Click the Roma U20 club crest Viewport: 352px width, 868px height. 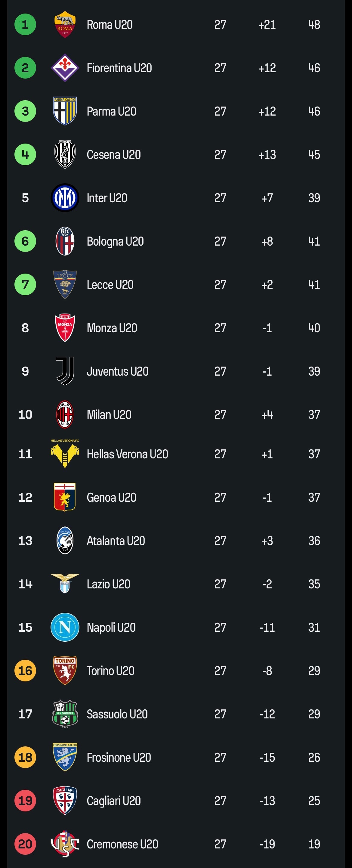pyautogui.click(x=65, y=25)
